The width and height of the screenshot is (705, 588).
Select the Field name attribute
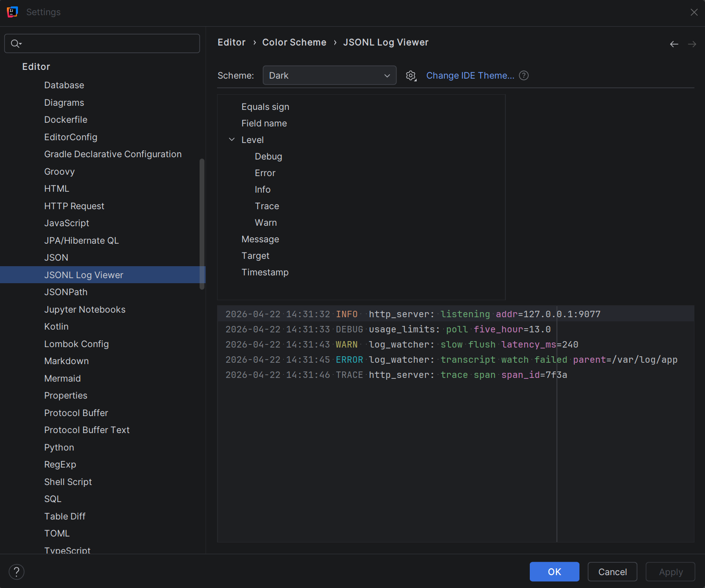coord(264,123)
